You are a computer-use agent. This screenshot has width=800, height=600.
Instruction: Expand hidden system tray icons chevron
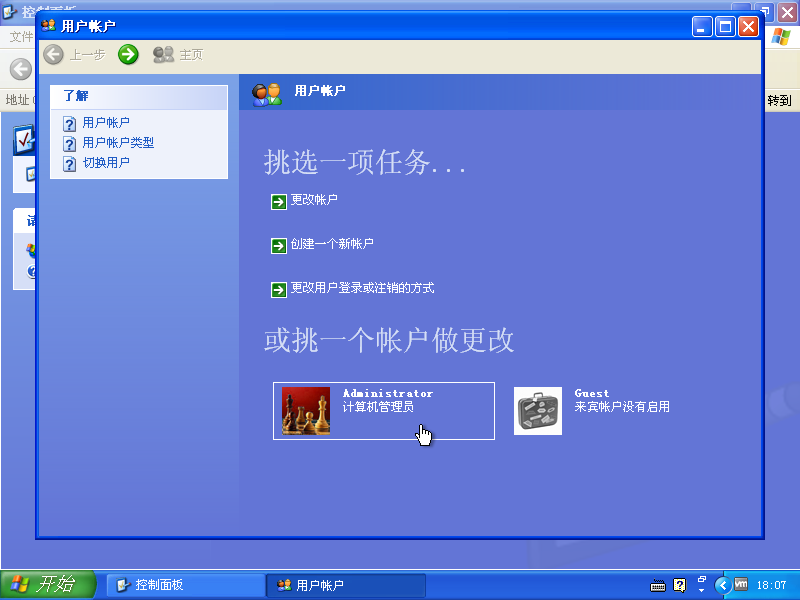click(x=722, y=585)
